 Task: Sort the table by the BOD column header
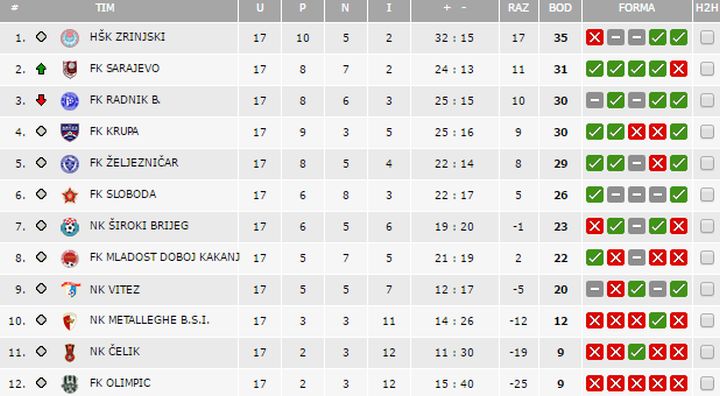click(x=560, y=8)
